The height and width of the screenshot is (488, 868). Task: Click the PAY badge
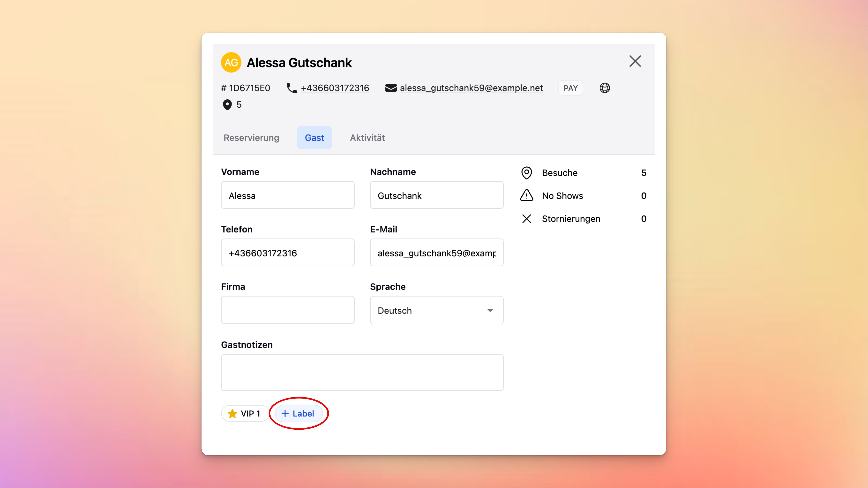(570, 88)
